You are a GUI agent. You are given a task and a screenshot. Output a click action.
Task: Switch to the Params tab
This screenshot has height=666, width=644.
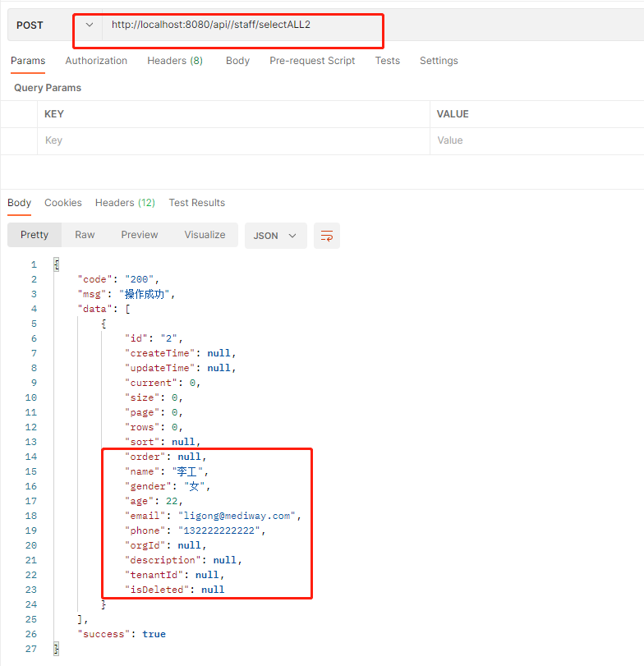(x=28, y=61)
